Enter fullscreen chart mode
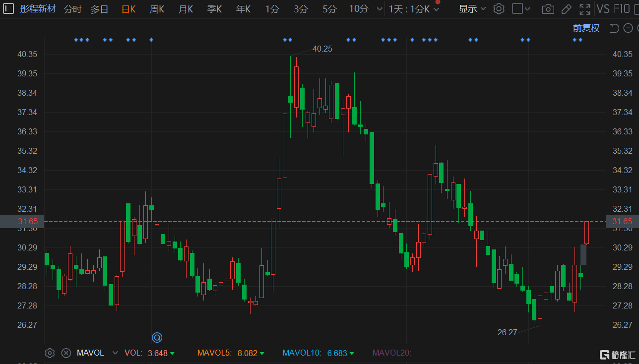Image resolution: width=639 pixels, height=364 pixels. pyautogui.click(x=585, y=9)
